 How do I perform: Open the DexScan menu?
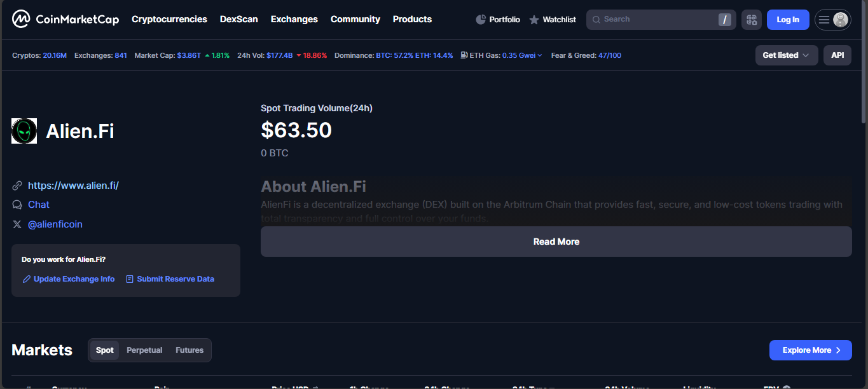click(x=238, y=19)
